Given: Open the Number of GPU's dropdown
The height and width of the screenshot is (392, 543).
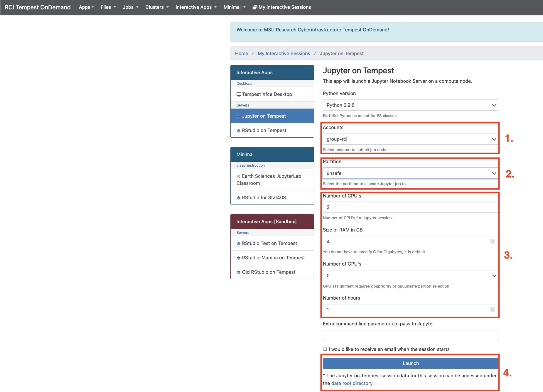Looking at the screenshot, I should point(411,276).
